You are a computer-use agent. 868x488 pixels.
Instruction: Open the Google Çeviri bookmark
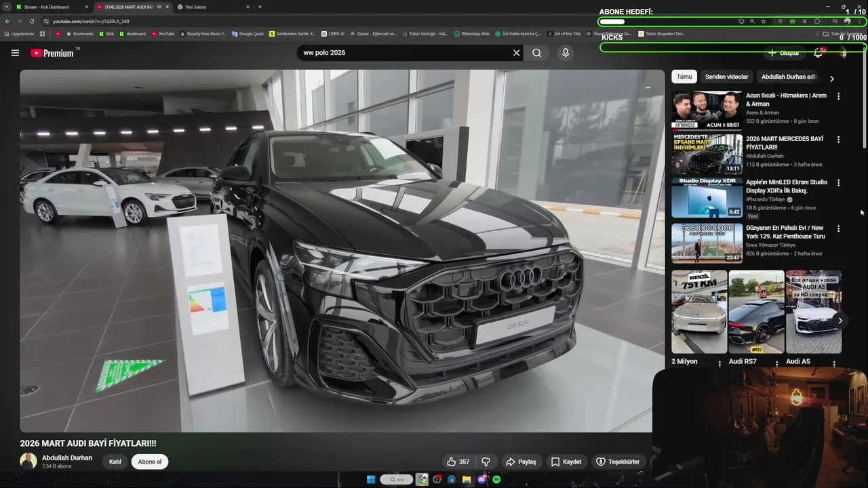[248, 33]
